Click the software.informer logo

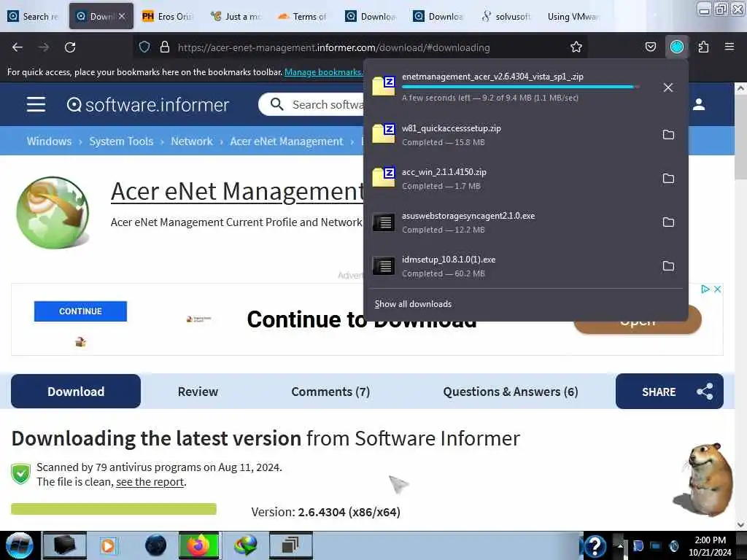click(x=147, y=105)
